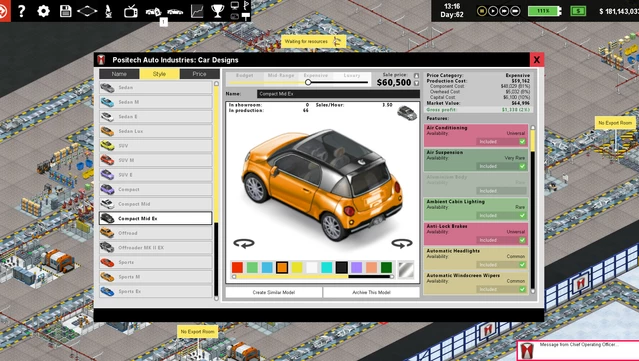Select the Sedan Lux design

[156, 131]
